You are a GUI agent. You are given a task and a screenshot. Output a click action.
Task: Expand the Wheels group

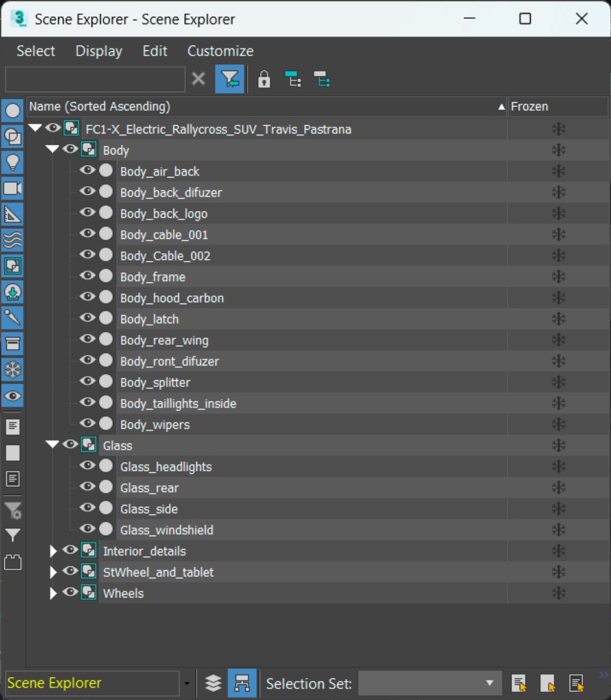53,593
